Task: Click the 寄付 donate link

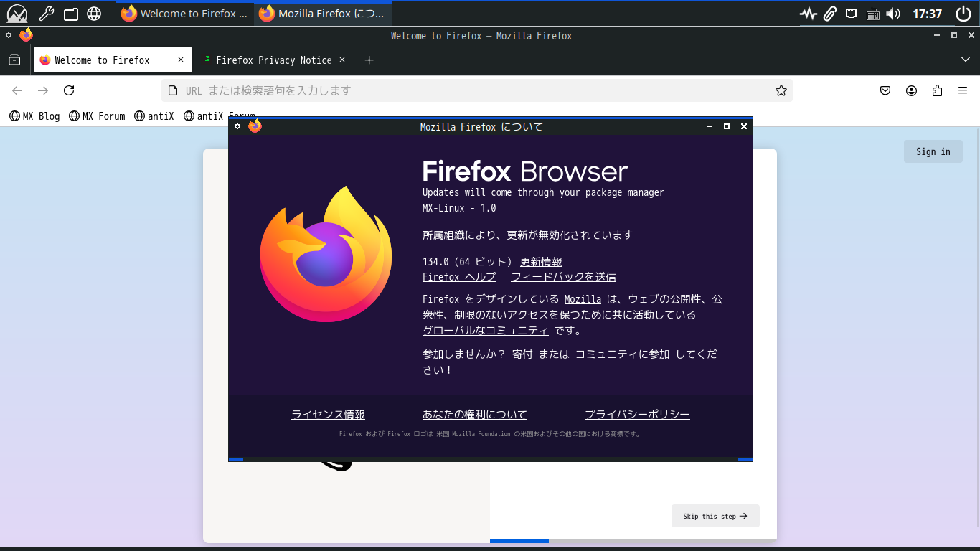Action: [522, 354]
